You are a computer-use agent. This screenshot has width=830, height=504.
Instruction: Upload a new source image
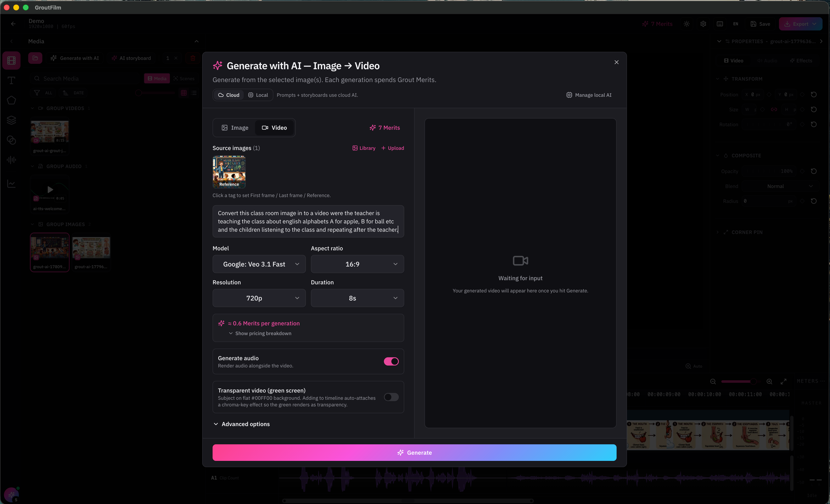click(x=392, y=148)
